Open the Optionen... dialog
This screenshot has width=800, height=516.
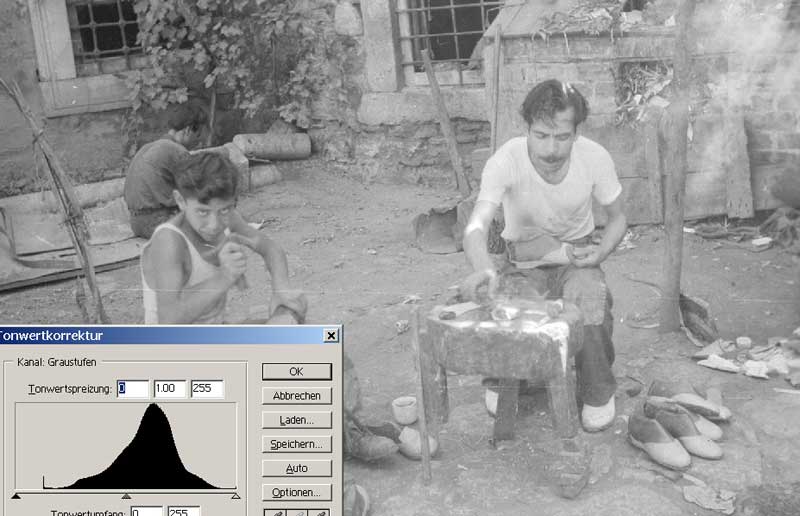pos(296,492)
